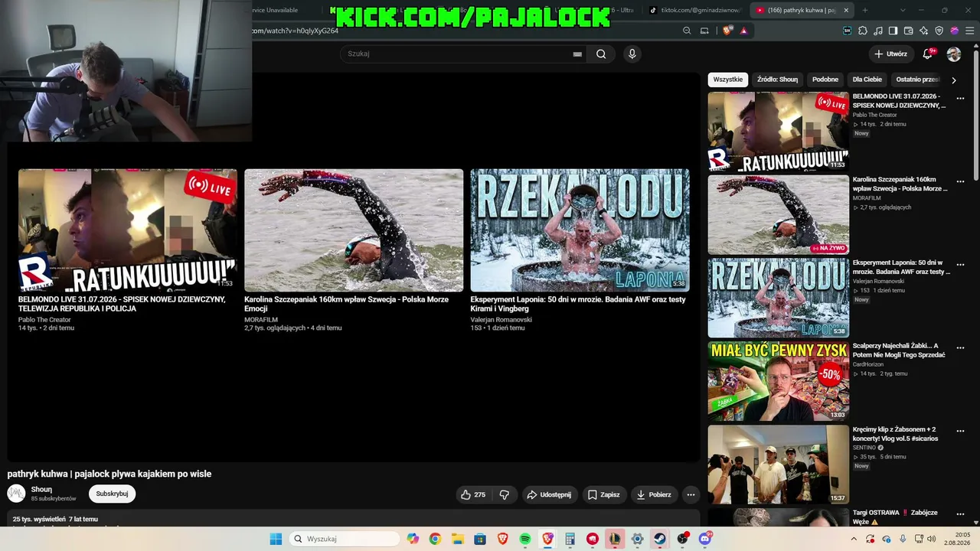Select the Wszystkie filter chip
980x551 pixels.
point(727,80)
